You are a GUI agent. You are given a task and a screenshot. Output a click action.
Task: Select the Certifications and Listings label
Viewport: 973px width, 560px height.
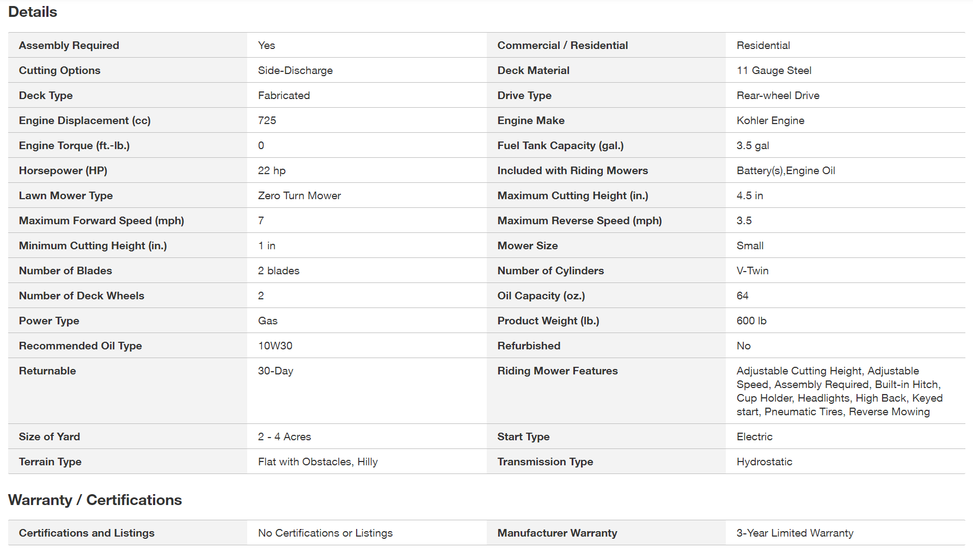point(87,533)
